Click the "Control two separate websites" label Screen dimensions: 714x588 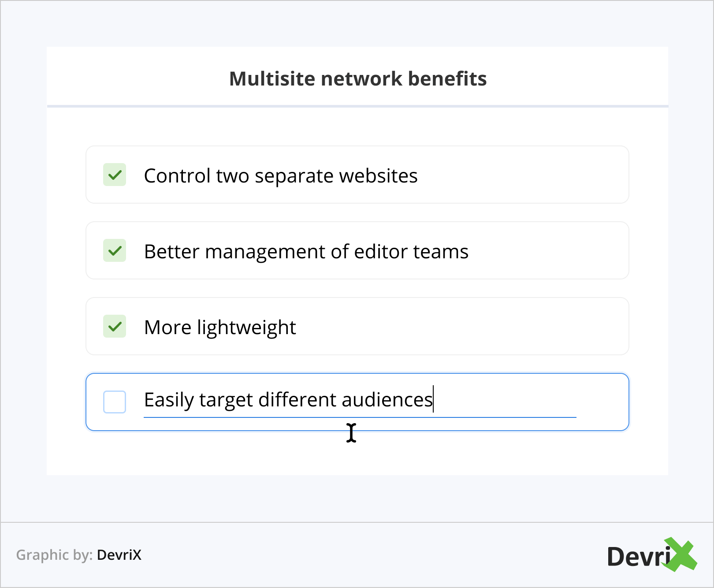tap(280, 176)
